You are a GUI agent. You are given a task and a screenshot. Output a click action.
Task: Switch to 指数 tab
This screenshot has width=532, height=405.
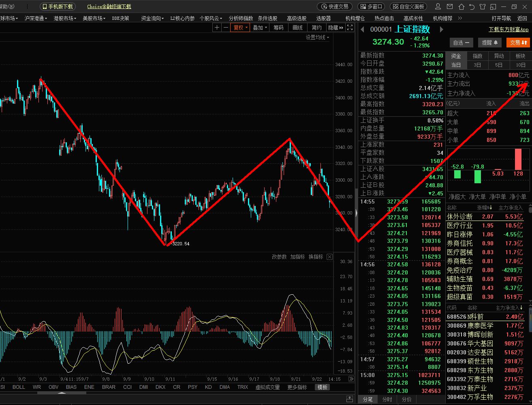coord(478,56)
